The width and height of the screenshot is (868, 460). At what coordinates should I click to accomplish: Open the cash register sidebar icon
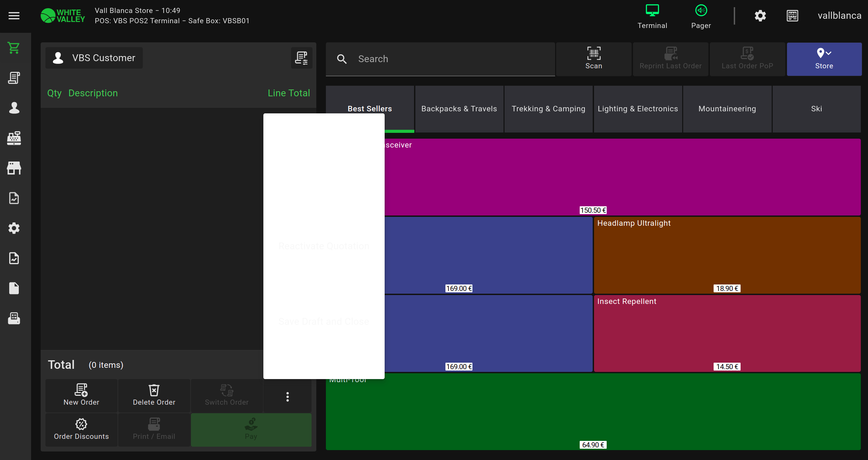click(x=14, y=138)
